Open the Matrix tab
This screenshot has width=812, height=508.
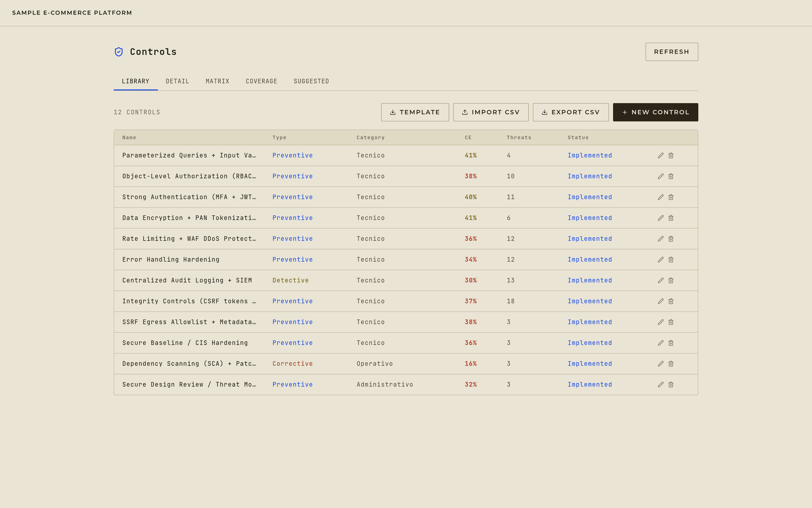[x=217, y=81]
